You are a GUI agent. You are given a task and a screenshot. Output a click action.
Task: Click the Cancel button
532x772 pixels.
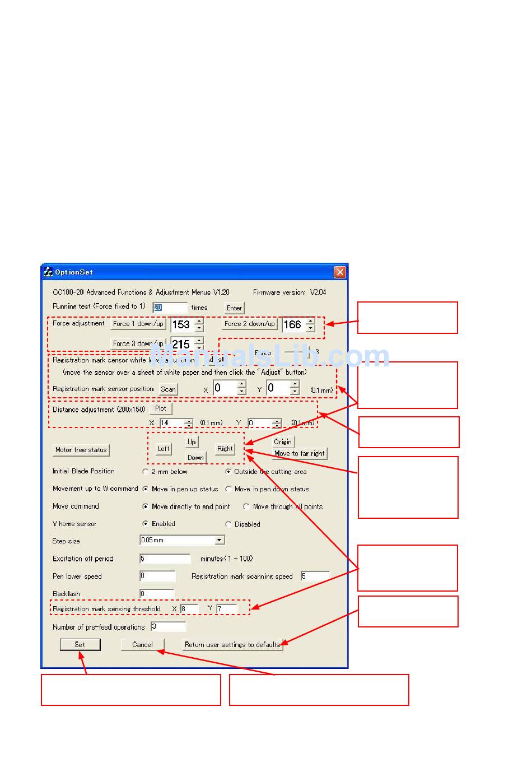click(x=142, y=645)
